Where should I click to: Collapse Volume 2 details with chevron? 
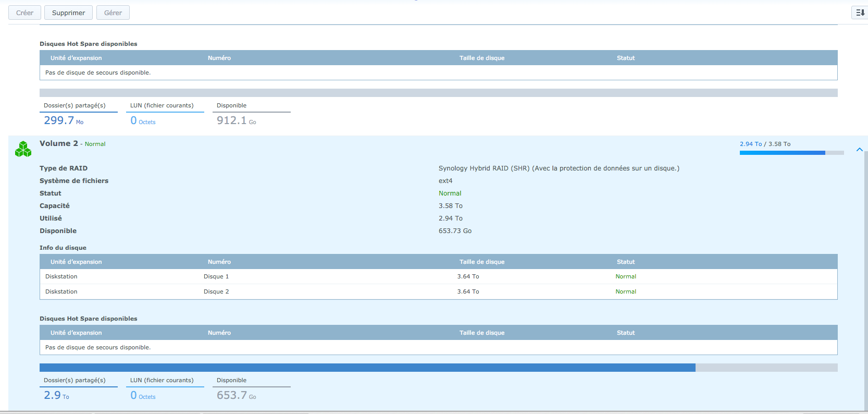click(x=859, y=150)
